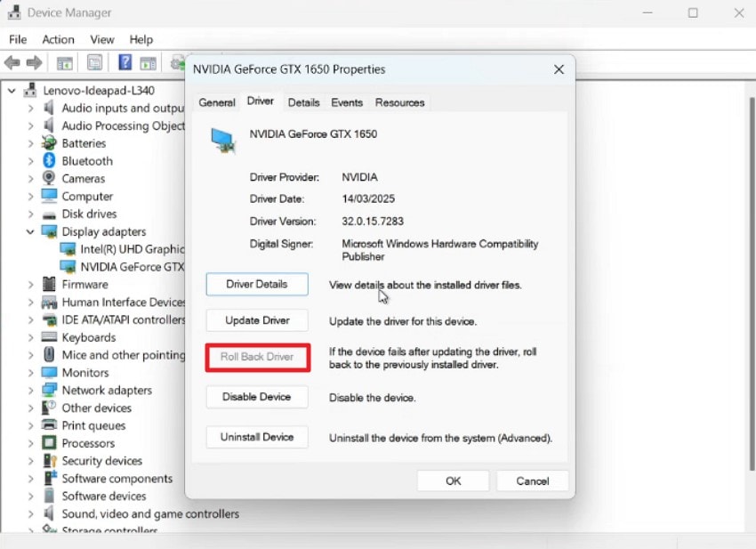Select the Driver tab
Image resolution: width=756 pixels, height=549 pixels.
click(x=261, y=101)
